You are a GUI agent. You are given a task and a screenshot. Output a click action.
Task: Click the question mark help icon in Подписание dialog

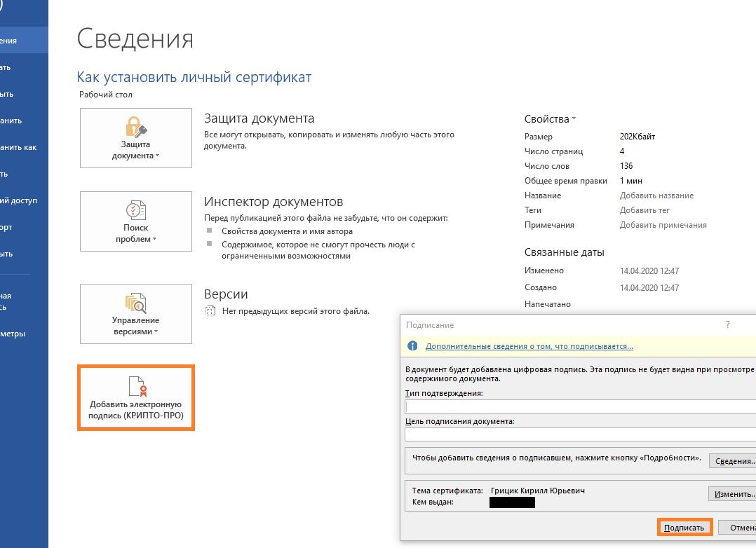pyautogui.click(x=727, y=325)
